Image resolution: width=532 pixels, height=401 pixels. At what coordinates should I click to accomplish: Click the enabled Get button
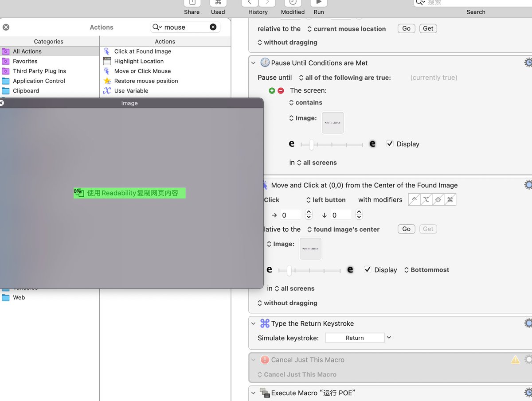pyautogui.click(x=428, y=28)
